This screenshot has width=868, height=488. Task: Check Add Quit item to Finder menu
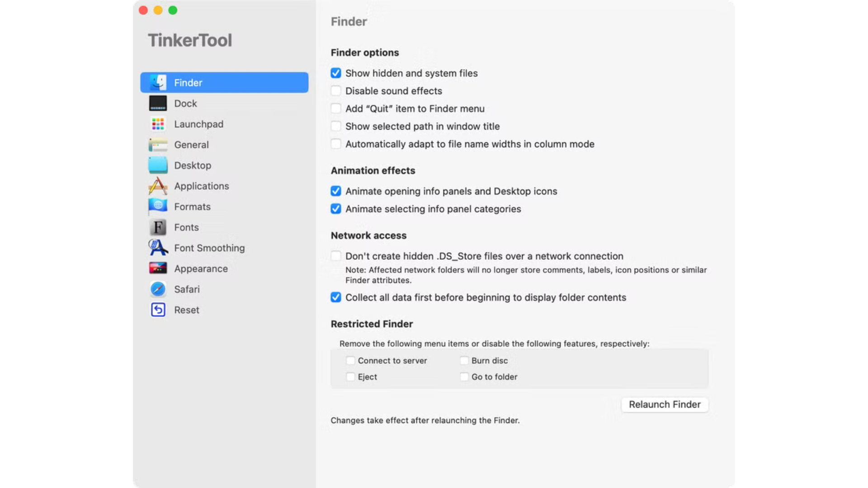click(335, 108)
